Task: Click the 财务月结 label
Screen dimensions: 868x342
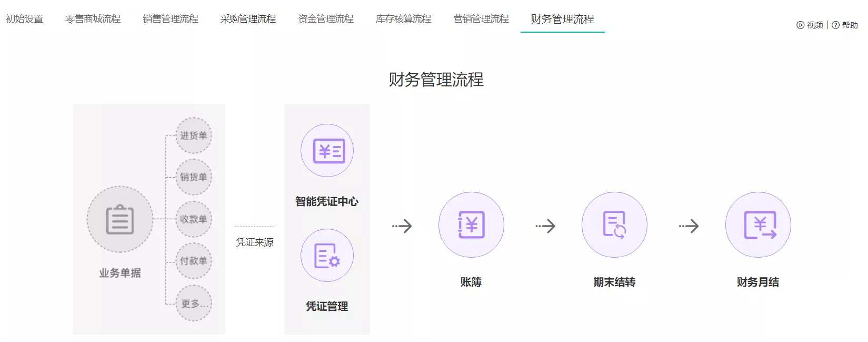Action: (x=758, y=282)
